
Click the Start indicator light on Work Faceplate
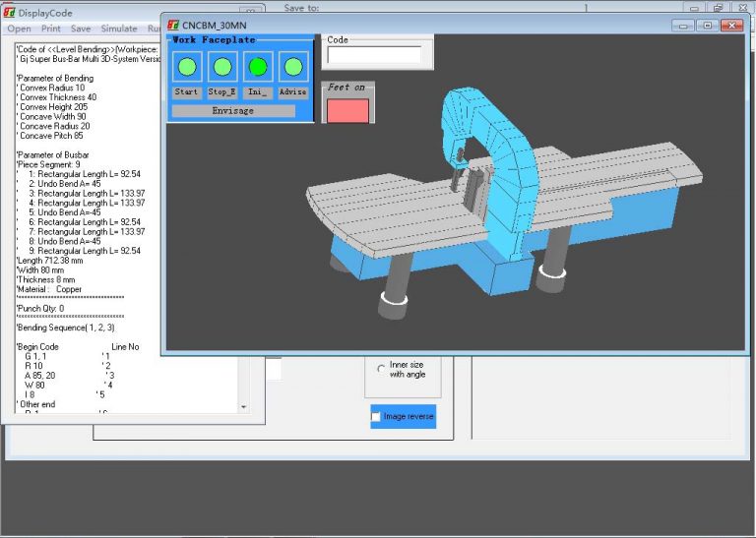coord(187,67)
